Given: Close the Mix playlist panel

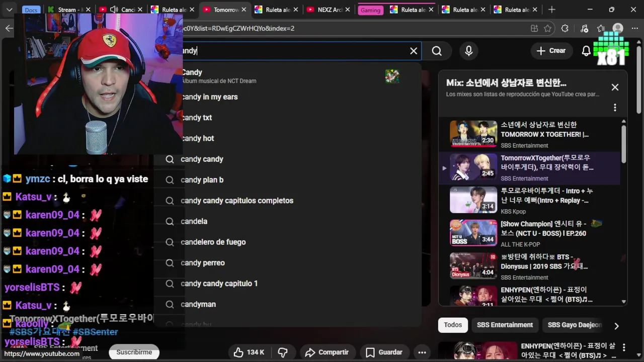Looking at the screenshot, I should 615,87.
